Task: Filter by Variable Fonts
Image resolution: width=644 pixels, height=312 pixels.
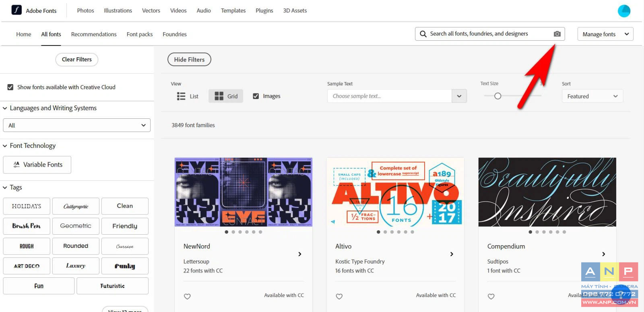Action: (x=37, y=165)
